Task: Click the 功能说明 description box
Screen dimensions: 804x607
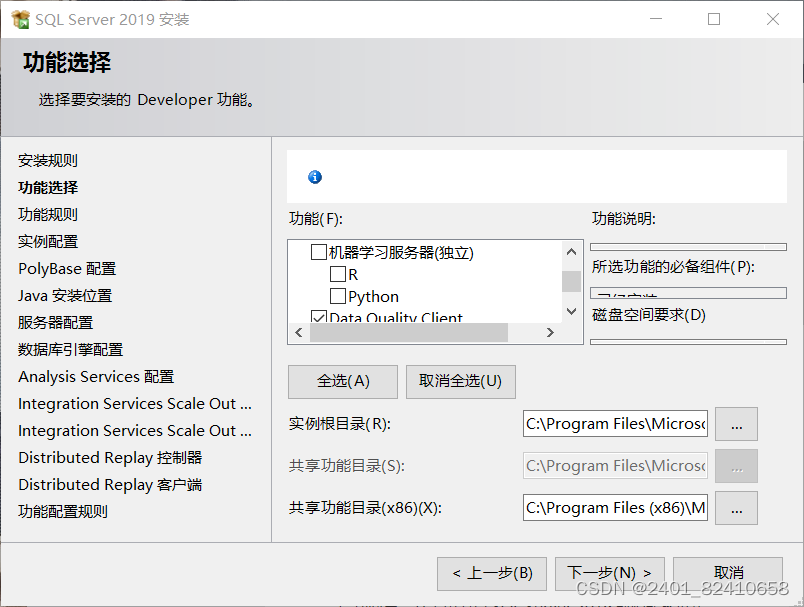Action: tap(688, 247)
